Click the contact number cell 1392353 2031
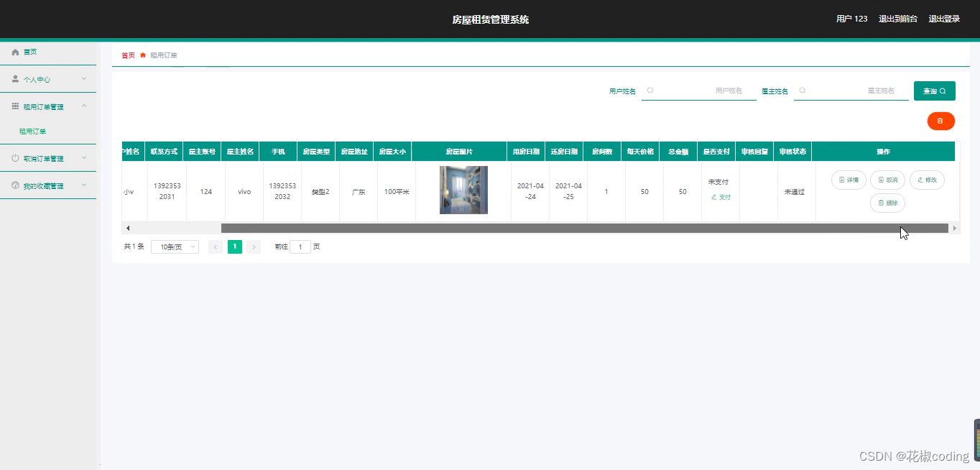 click(x=167, y=191)
